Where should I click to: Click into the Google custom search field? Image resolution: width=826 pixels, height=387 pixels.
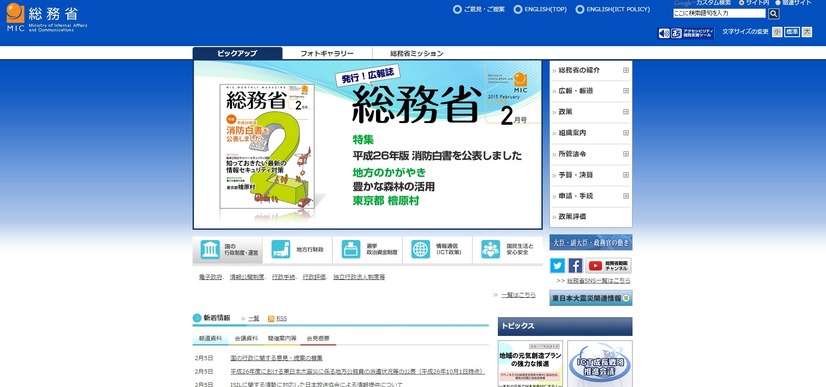pos(719,14)
